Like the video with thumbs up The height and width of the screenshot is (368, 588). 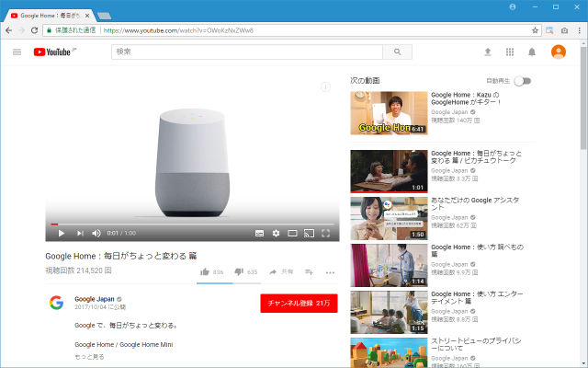205,272
